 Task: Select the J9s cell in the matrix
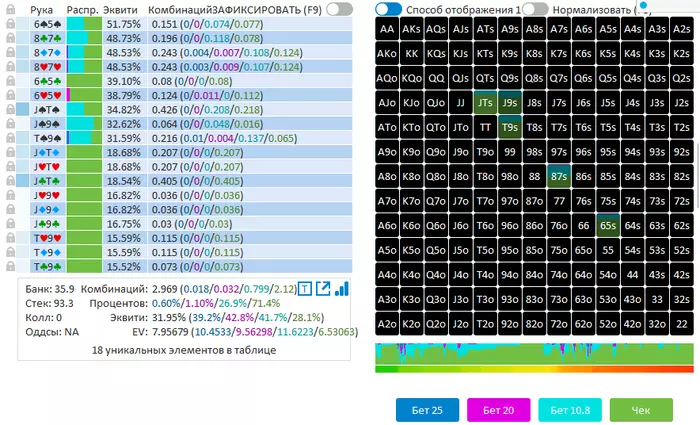[x=509, y=103]
